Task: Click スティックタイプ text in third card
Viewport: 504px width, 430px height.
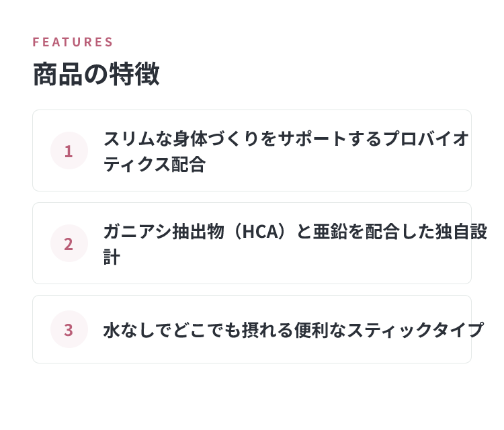Action: 415,330
